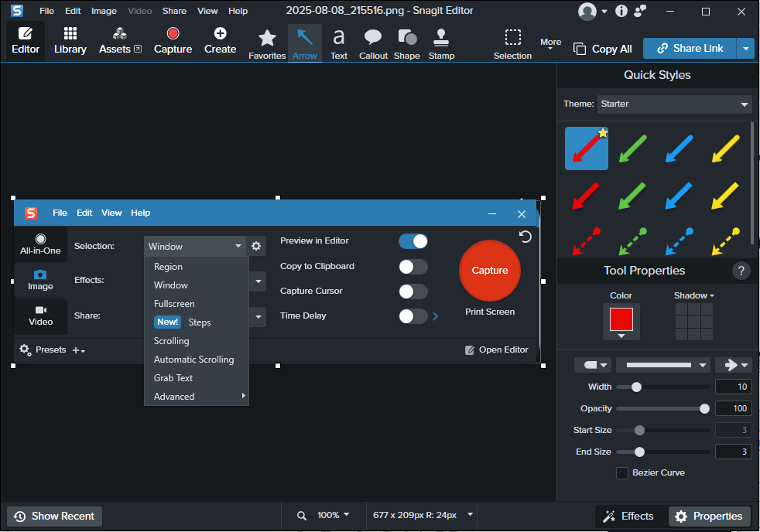
Task: Open the image dimensions dropdown
Action: pos(470,514)
